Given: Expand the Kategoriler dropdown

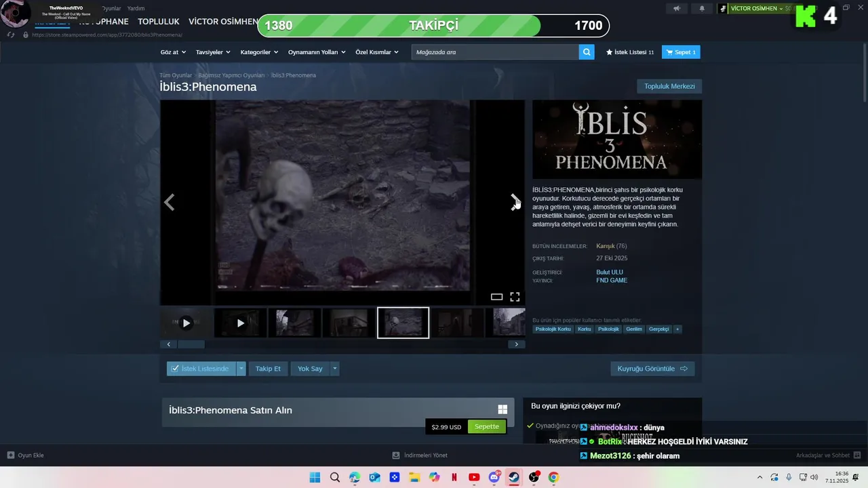Looking at the screenshot, I should tap(260, 52).
